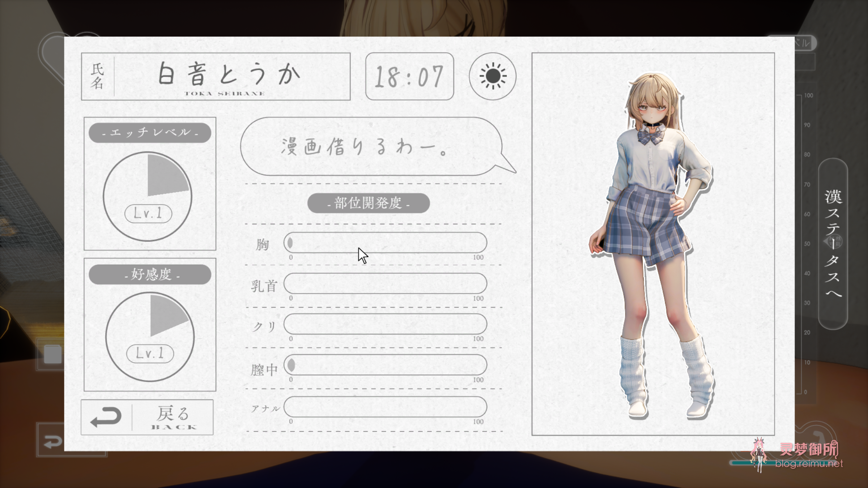This screenshot has height=488, width=868.
Task: Click the small triangle arrow left of the side tab
Action: coord(826,241)
